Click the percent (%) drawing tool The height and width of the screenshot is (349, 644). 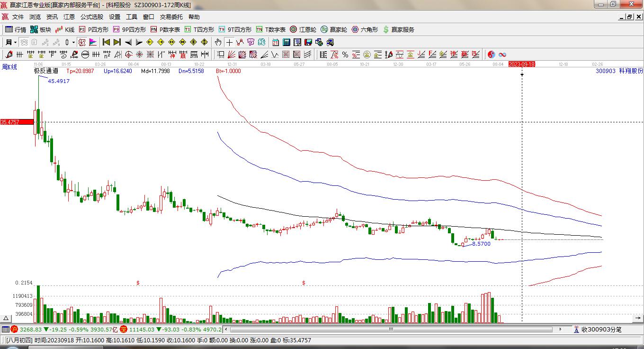pos(345,55)
